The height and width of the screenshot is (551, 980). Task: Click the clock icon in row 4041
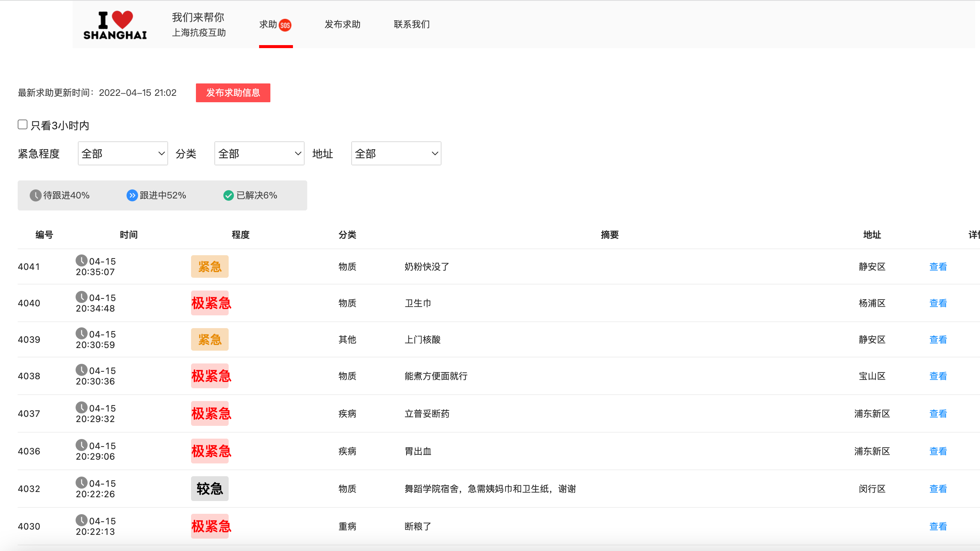[x=81, y=260]
